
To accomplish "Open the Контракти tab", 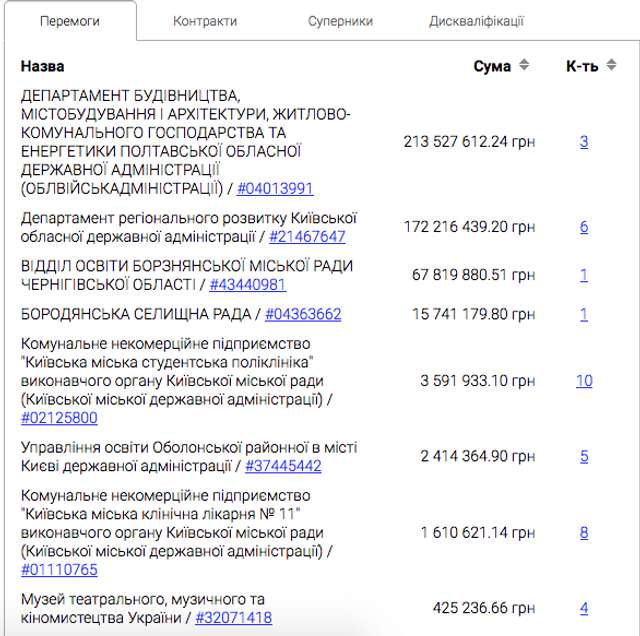I will click(205, 21).
